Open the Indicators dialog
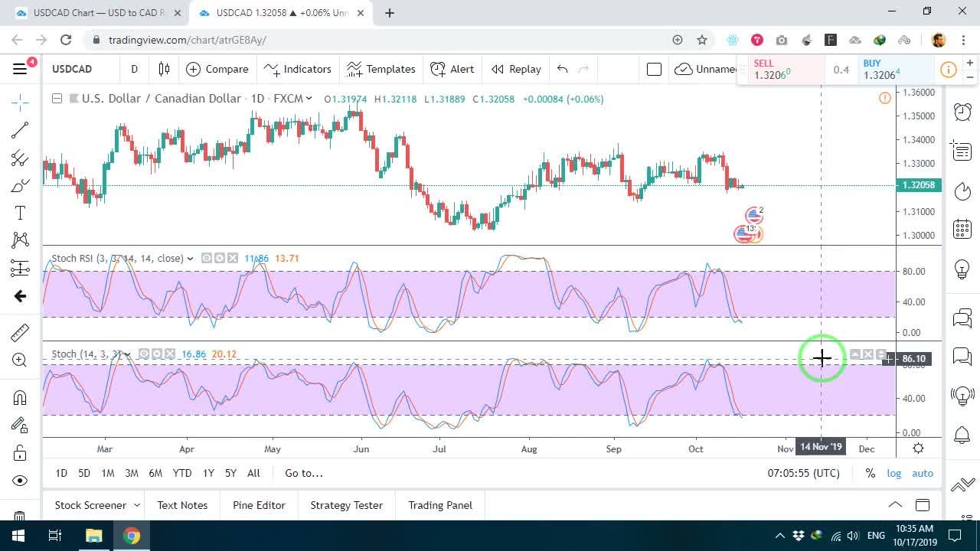 click(x=297, y=69)
